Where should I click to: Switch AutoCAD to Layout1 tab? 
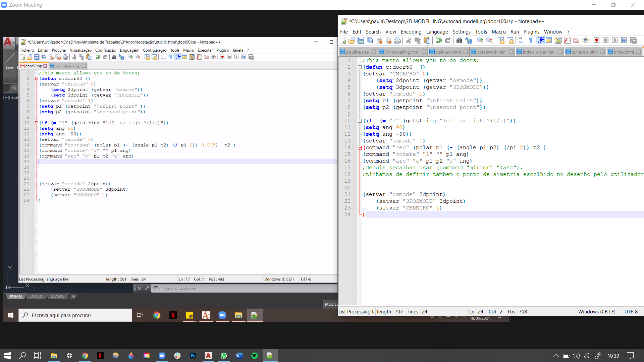[x=36, y=296]
